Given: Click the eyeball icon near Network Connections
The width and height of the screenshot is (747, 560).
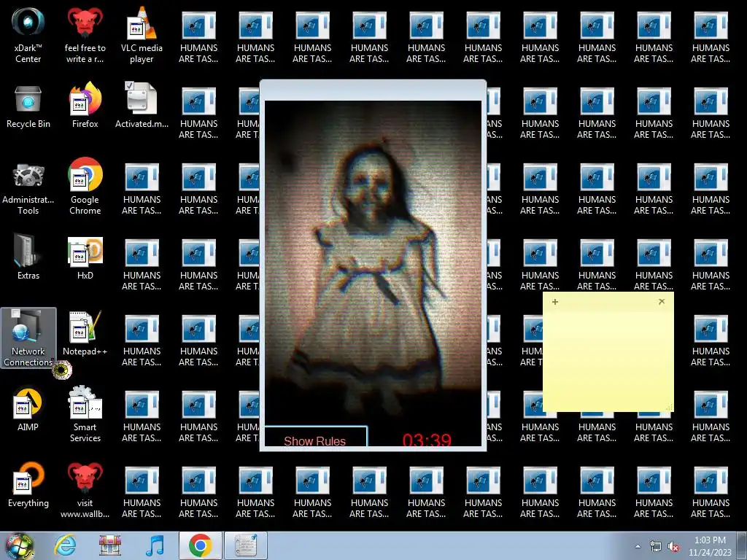Looking at the screenshot, I should click(x=62, y=370).
